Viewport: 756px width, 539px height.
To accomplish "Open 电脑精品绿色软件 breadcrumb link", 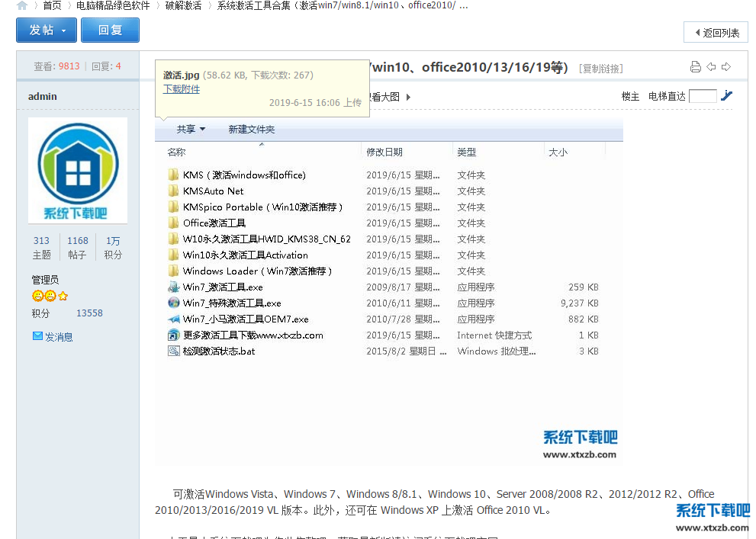I will coord(113,5).
